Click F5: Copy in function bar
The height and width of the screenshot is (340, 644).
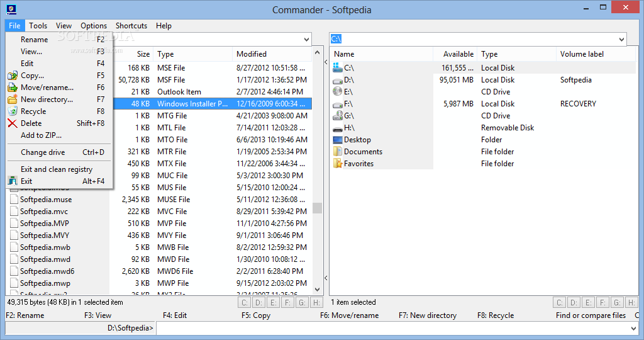[256, 315]
